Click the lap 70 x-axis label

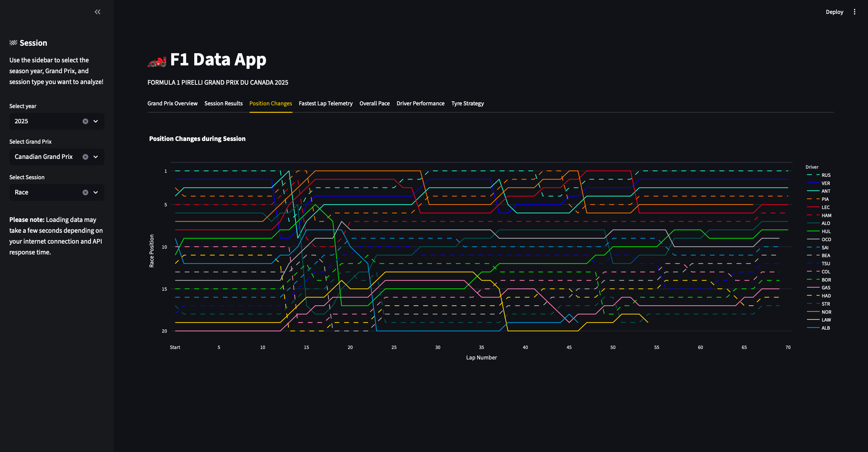click(x=788, y=347)
